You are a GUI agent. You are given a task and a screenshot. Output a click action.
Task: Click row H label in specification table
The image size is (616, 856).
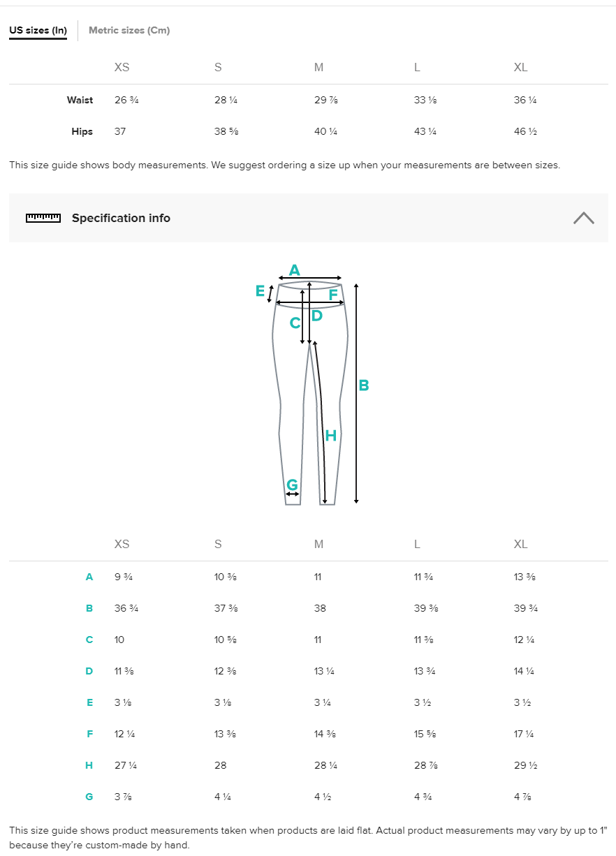point(89,765)
